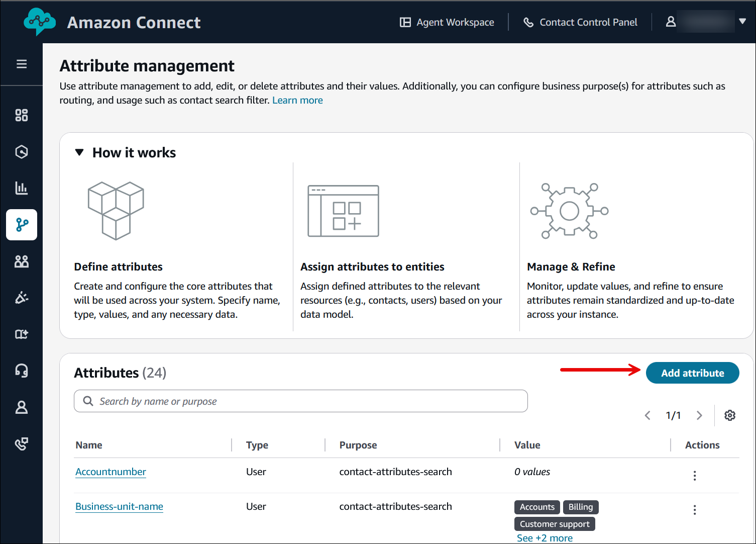This screenshot has width=756, height=544.
Task: Open the phone channels icon at sidebar bottom
Action: pyautogui.click(x=21, y=443)
